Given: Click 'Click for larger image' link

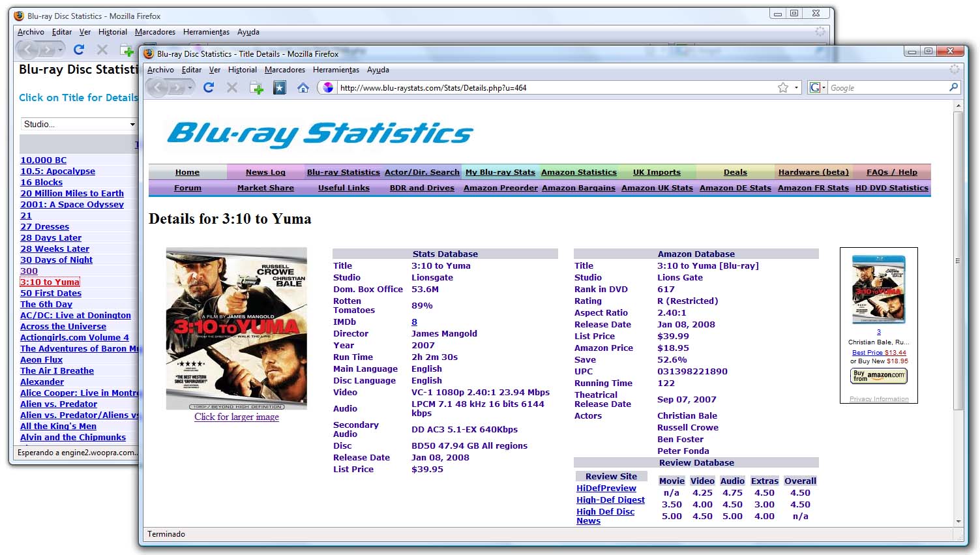Looking at the screenshot, I should (237, 417).
